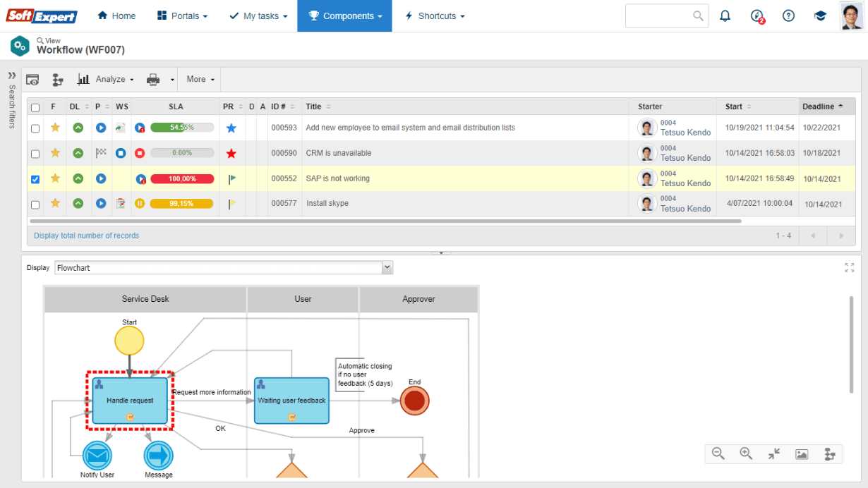Click the view data eye toolbar icon
This screenshot has width=868, height=488.
click(x=32, y=80)
